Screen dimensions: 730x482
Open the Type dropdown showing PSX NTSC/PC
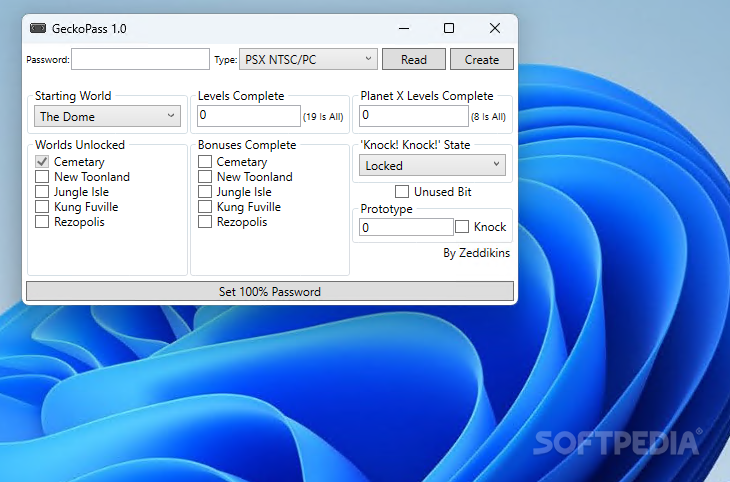(x=308, y=59)
